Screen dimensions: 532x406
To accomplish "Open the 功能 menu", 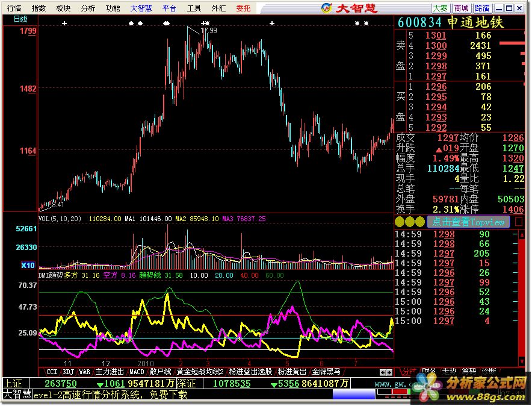I will tap(113, 8).
